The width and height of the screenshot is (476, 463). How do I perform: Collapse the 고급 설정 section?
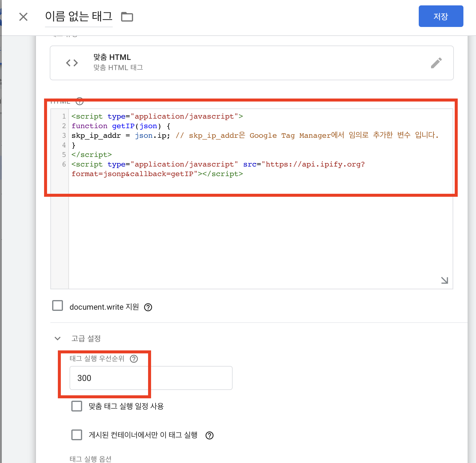(x=58, y=338)
